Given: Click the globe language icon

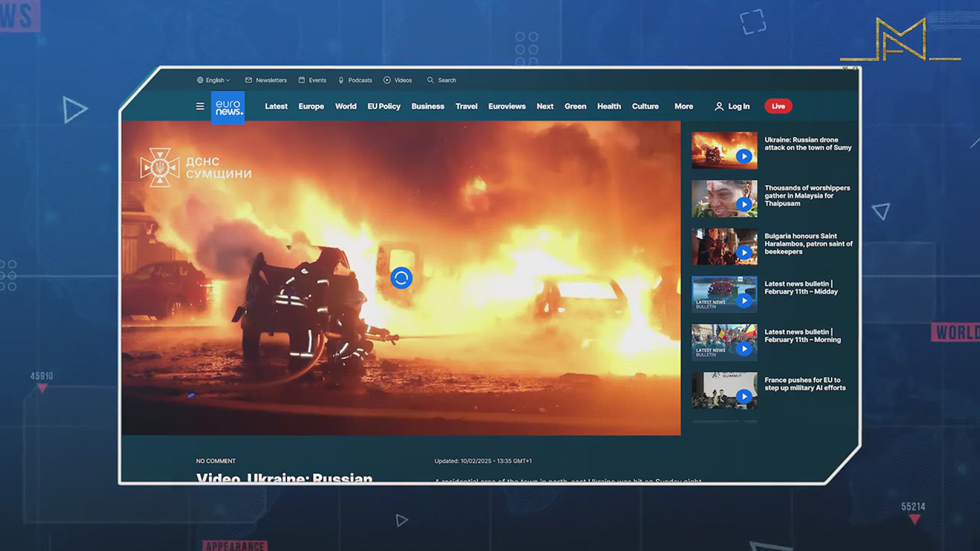Looking at the screenshot, I should click(200, 80).
